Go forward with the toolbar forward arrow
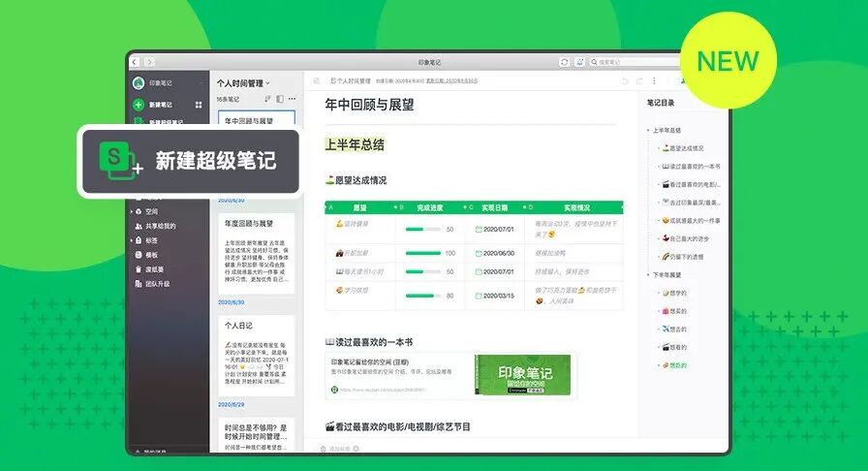Viewport: 868px width, 471px height. [x=149, y=62]
